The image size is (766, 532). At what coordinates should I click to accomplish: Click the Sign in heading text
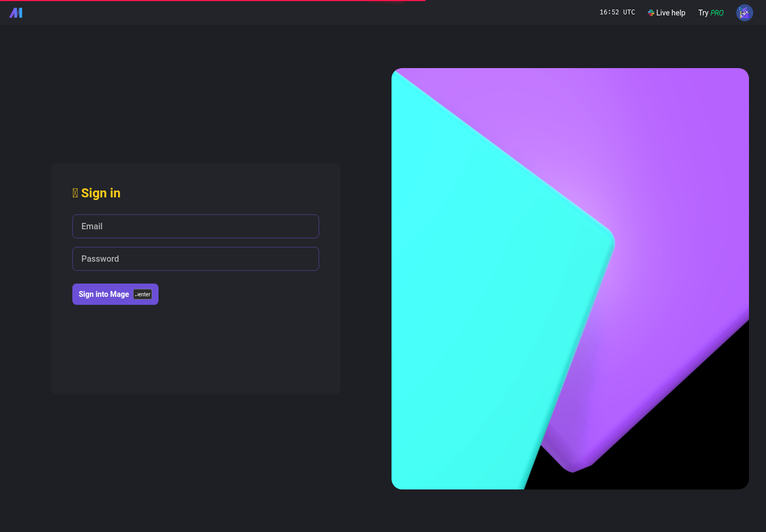pyautogui.click(x=101, y=193)
